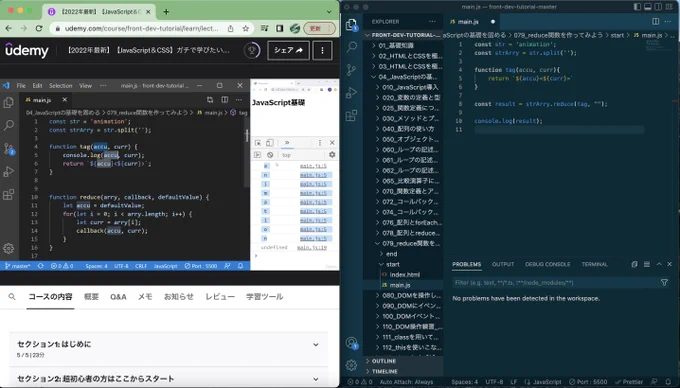Screen dimensions: 680x388
Task: Click Prettier in the status bar
Action: coord(629,382)
